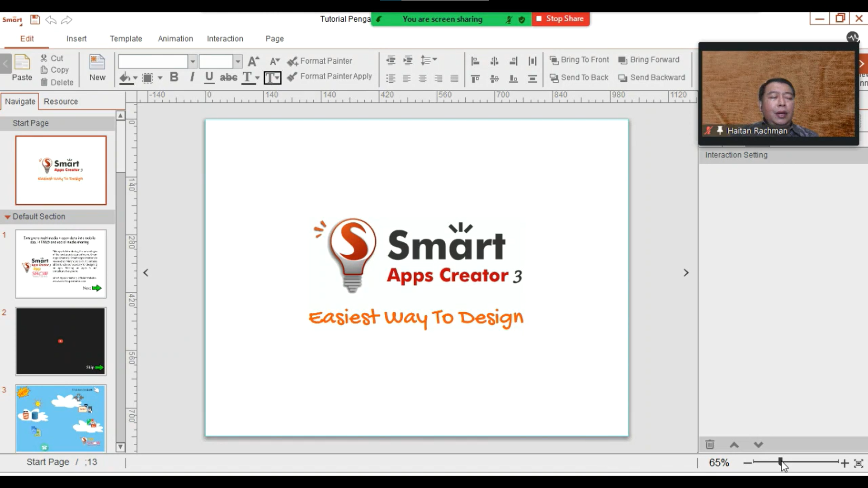Toggle Italic formatting
Screen dimensions: 868x488
pyautogui.click(x=192, y=77)
